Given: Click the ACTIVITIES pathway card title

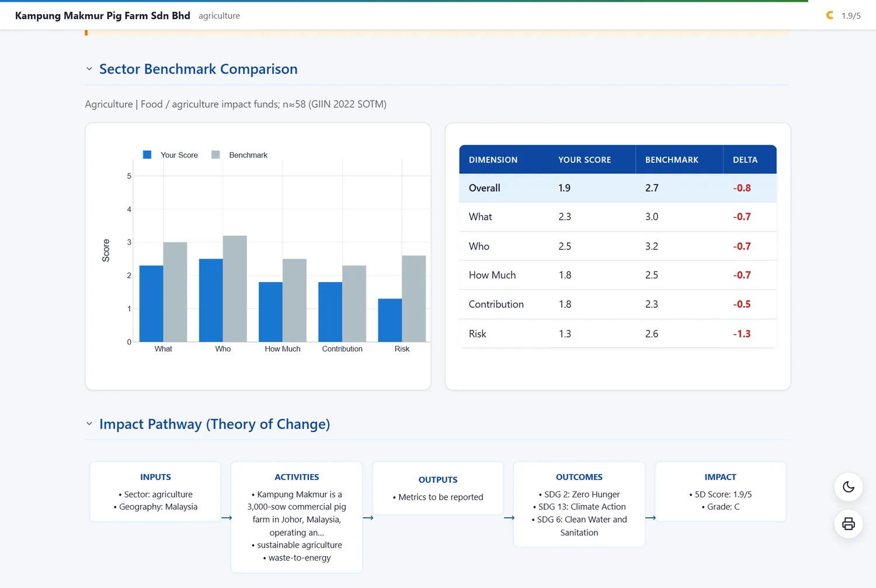Looking at the screenshot, I should [x=297, y=477].
